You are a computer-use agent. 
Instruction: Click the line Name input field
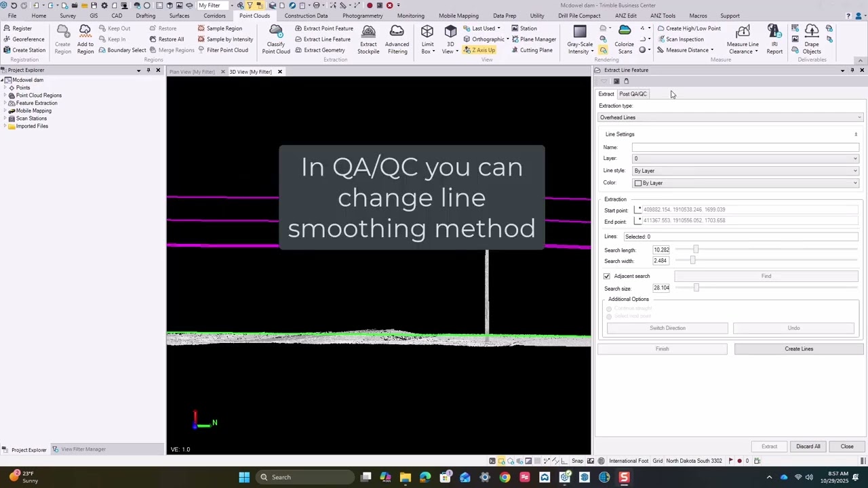(x=745, y=147)
